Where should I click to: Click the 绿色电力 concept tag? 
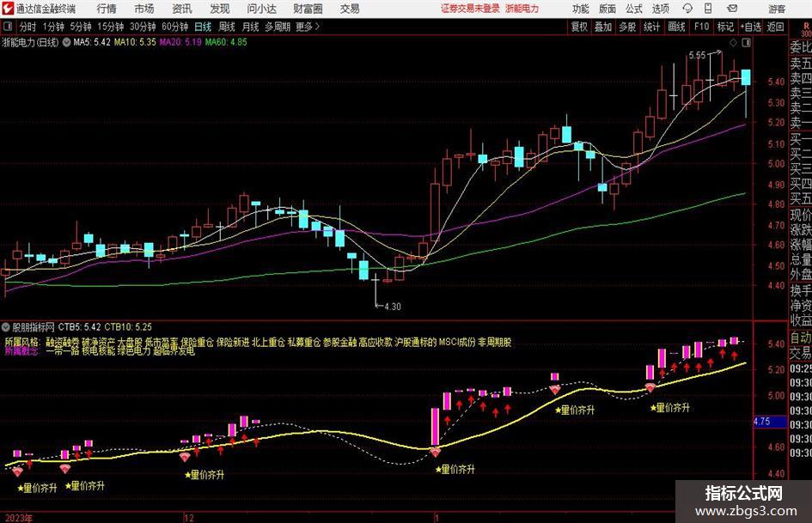click(133, 351)
